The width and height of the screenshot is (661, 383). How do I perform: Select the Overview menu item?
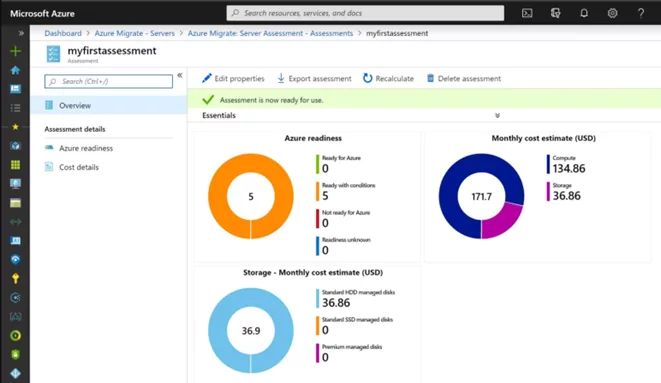pos(109,105)
